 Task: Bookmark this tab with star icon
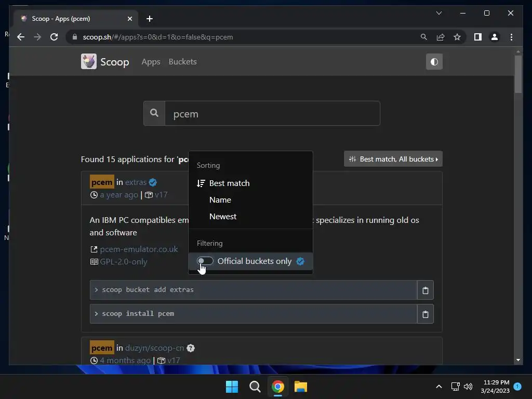click(457, 37)
